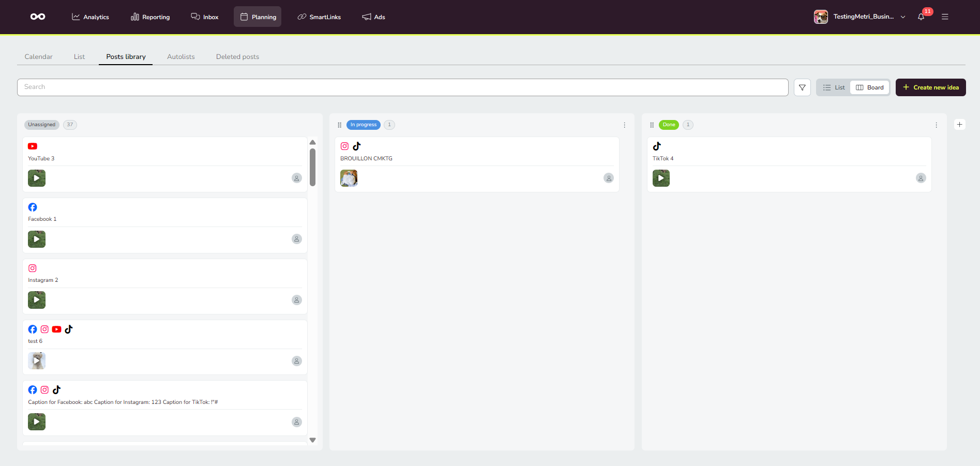The image size is (980, 466).
Task: Click YouTube icon on YouTube 3 card
Action: (x=33, y=146)
